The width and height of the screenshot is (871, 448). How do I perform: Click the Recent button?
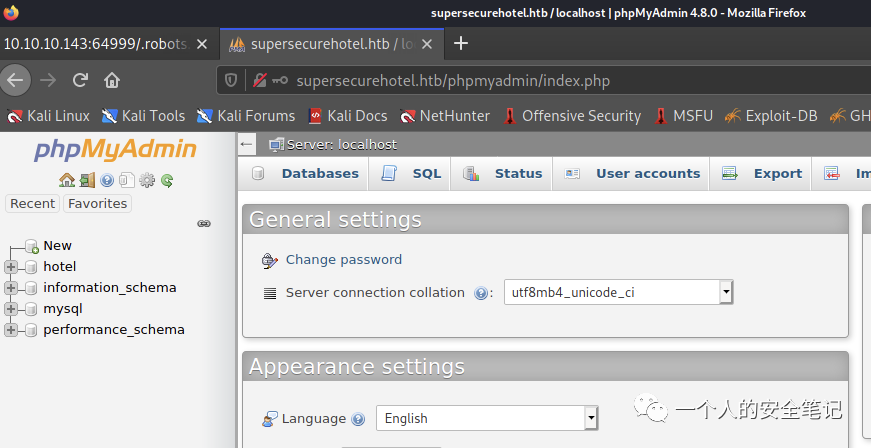click(33, 204)
